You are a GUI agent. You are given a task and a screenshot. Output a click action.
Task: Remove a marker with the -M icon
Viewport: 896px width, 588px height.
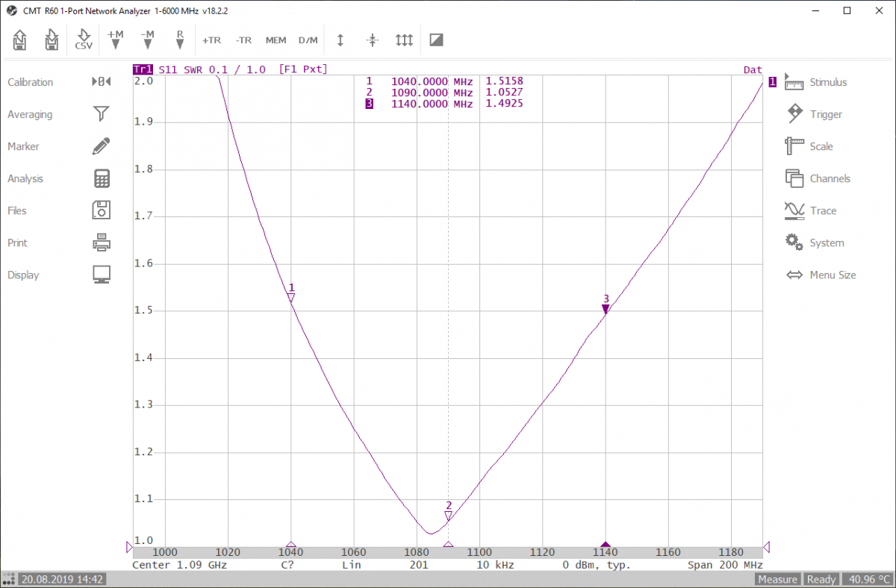tap(148, 40)
